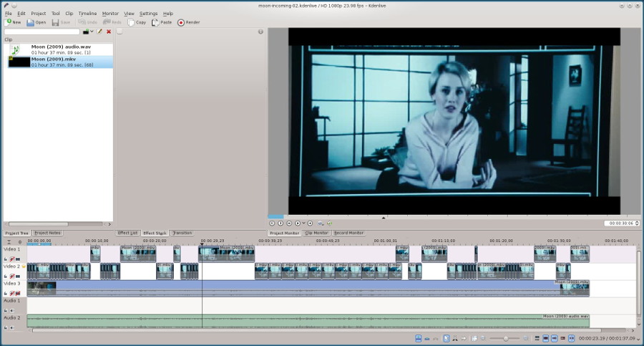
Task: Select the Spacer tool in status bar
Action: pyautogui.click(x=464, y=338)
